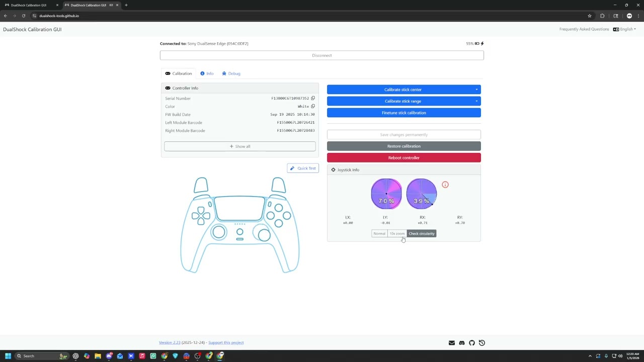
Task: Open volume control in system tray
Action: point(620,356)
